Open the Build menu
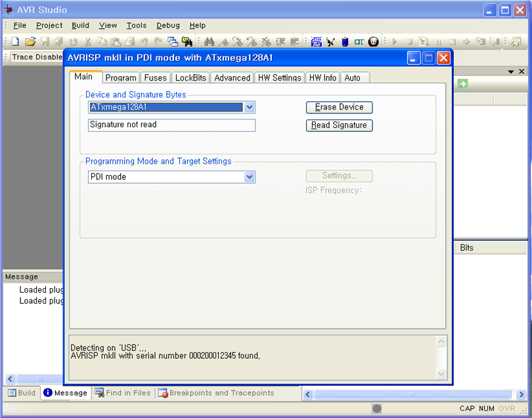The height and width of the screenshot is (418, 532). [x=80, y=26]
